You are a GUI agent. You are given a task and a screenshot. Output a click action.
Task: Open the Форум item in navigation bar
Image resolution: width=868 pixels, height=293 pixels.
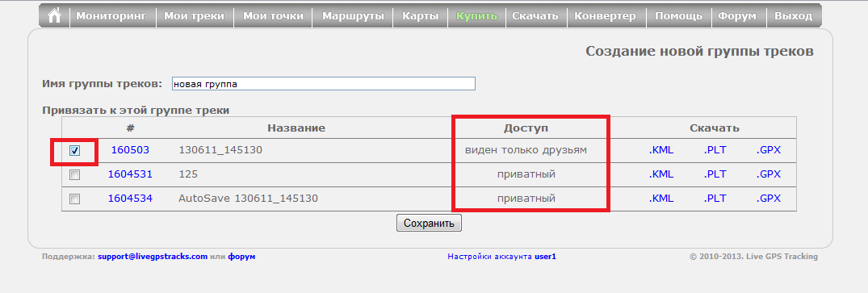pos(737,16)
